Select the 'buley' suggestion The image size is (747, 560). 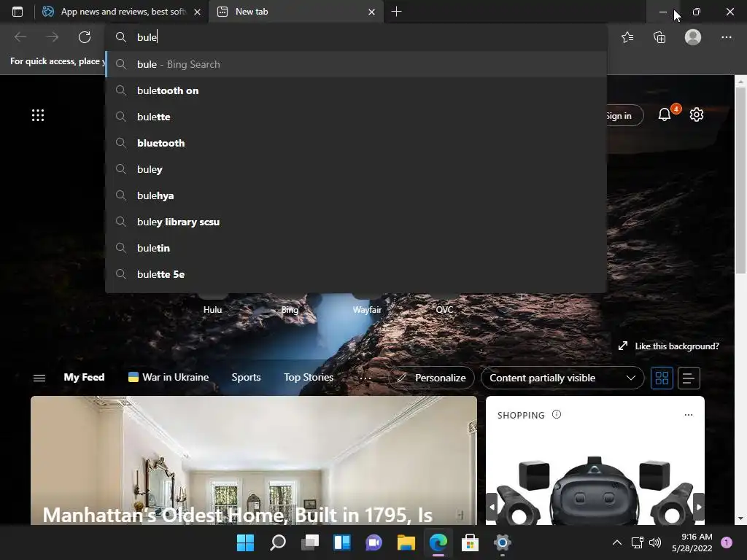tap(356, 169)
